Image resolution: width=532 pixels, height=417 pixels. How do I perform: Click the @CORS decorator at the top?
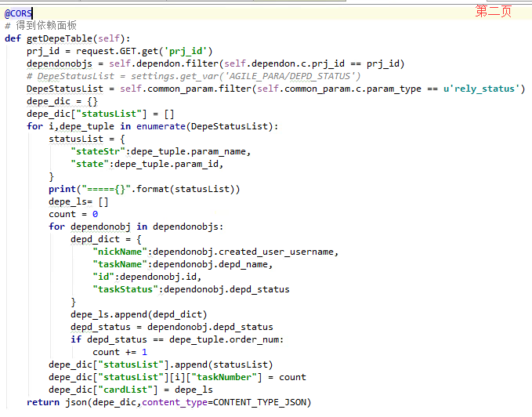18,13
